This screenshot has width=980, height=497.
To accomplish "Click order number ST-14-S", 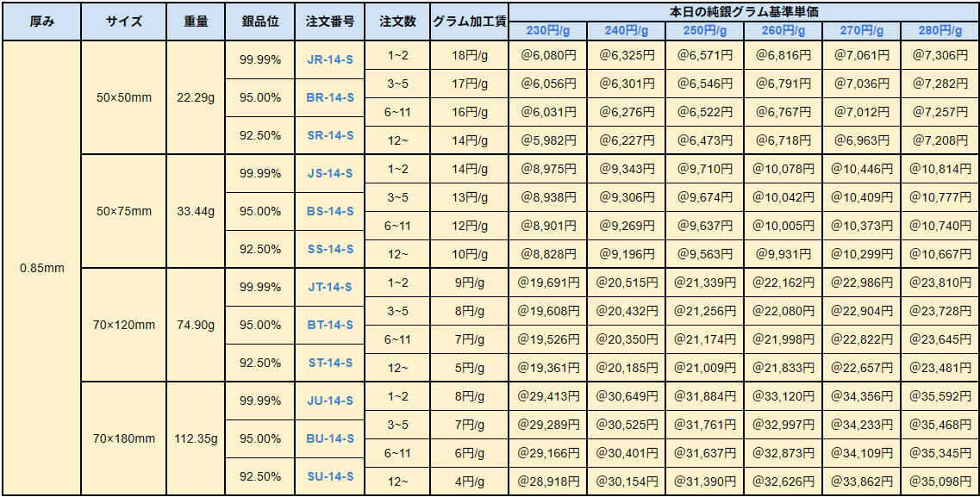I will (x=330, y=363).
